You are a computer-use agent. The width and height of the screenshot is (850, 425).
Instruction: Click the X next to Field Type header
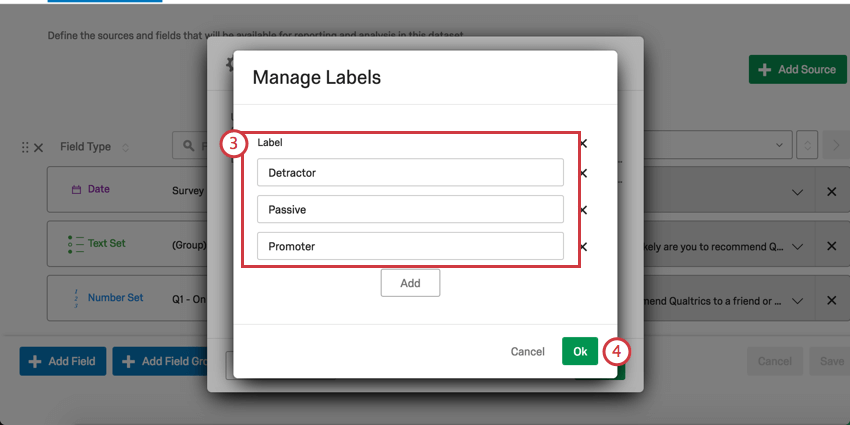(38, 147)
